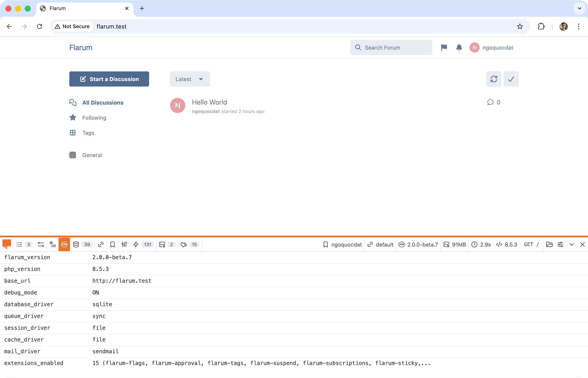
Task: Open the flags icon in forum header
Action: [x=444, y=47]
